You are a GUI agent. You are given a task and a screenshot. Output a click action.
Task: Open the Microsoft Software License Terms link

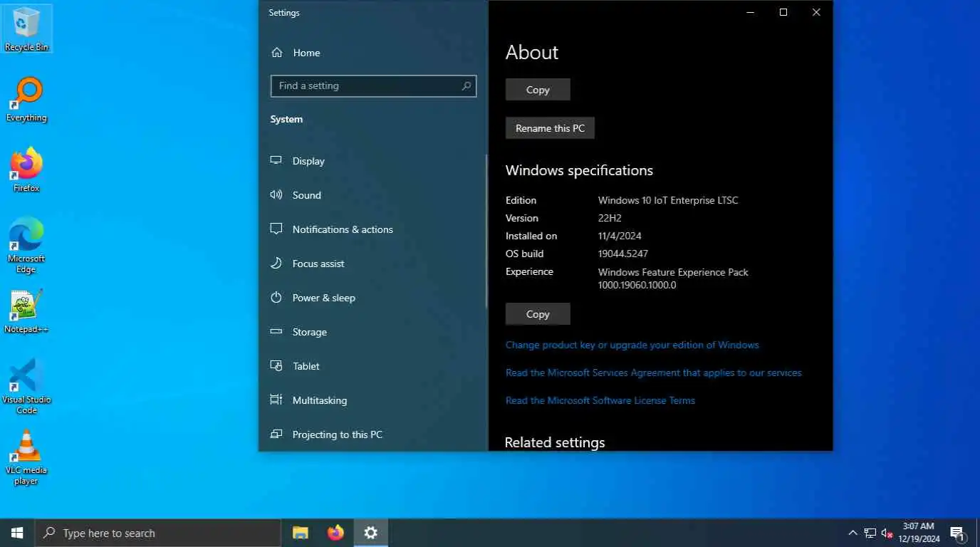click(x=600, y=400)
